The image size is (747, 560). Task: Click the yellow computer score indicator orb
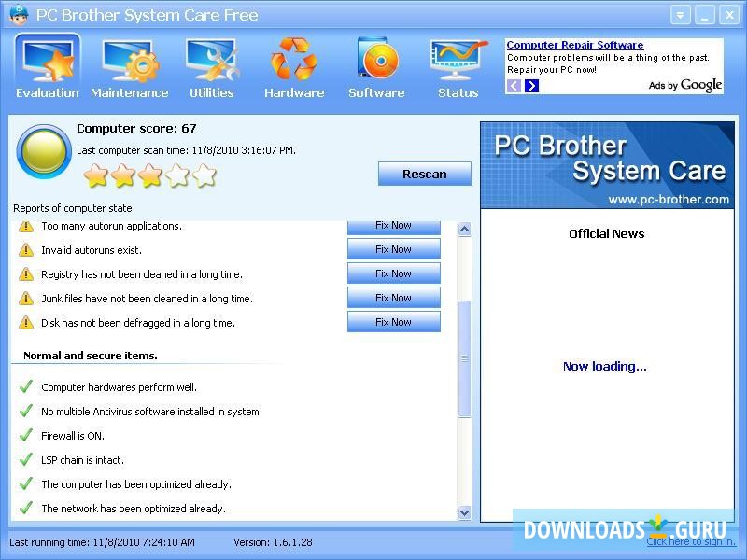tap(44, 151)
